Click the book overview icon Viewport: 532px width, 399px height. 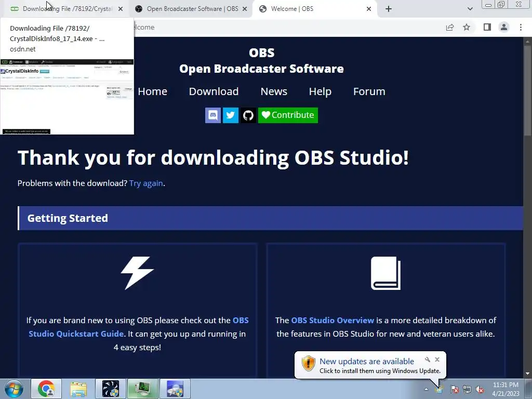tap(386, 273)
